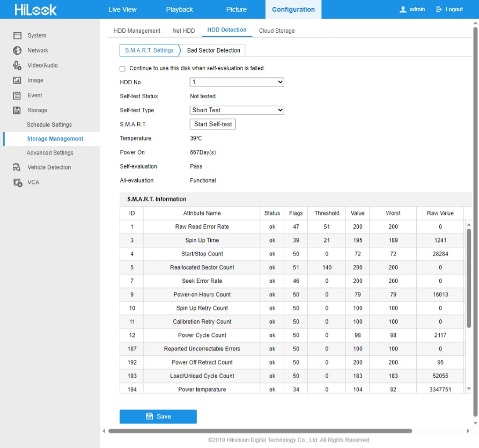Click the Video/Audio icon in sidebar
479x448 pixels.
17,65
